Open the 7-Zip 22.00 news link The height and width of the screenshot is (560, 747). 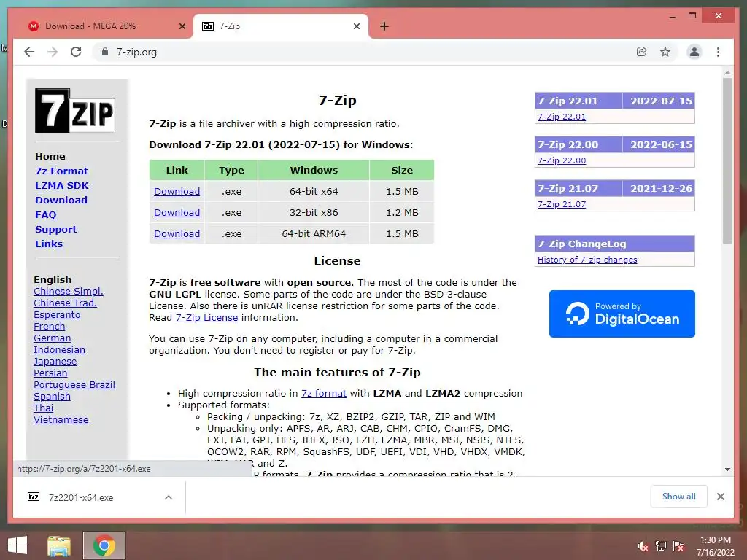(562, 160)
